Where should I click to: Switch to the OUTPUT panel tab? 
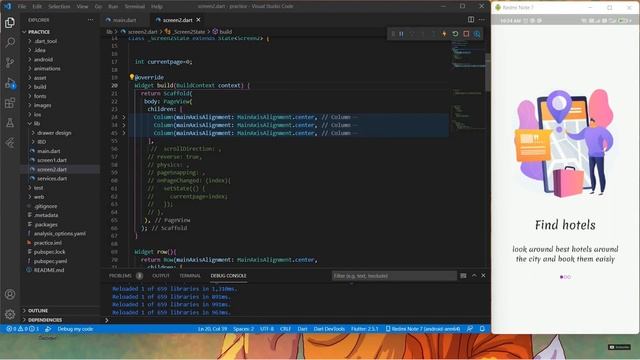coord(161,276)
